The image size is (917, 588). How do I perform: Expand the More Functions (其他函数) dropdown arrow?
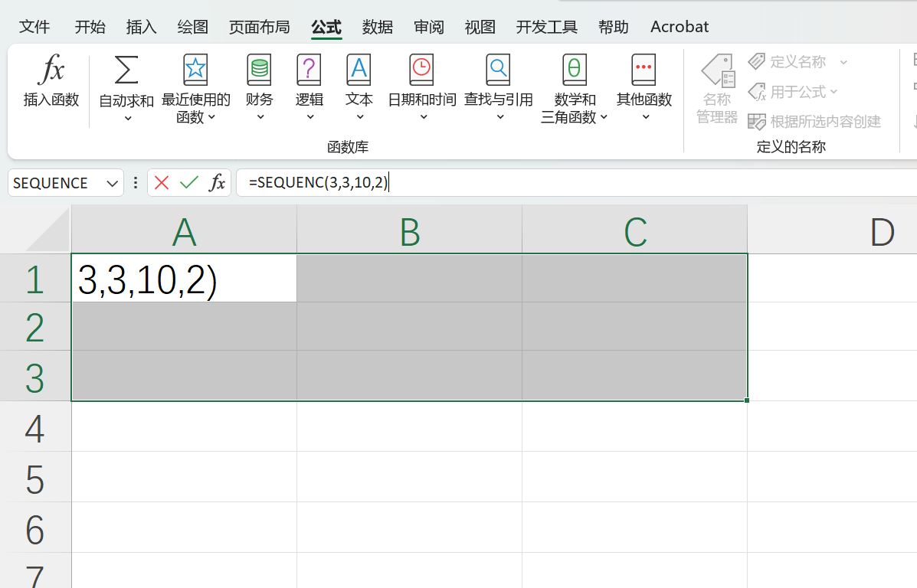(646, 117)
